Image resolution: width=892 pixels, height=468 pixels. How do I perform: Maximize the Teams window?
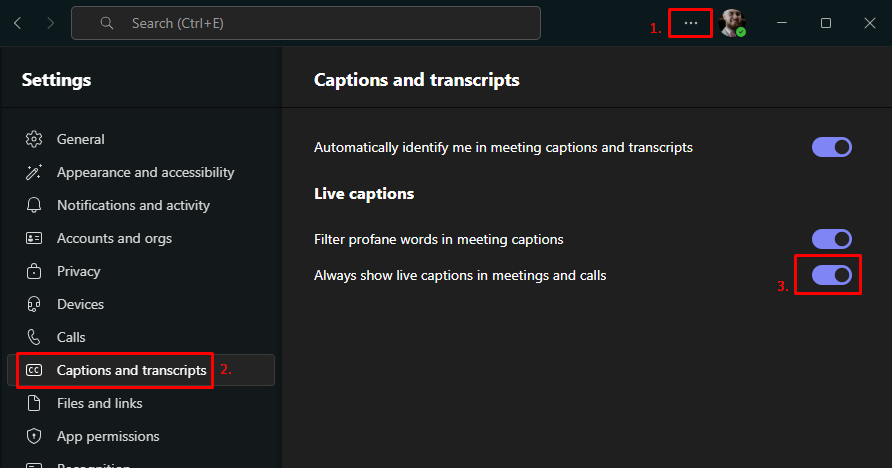(x=826, y=23)
